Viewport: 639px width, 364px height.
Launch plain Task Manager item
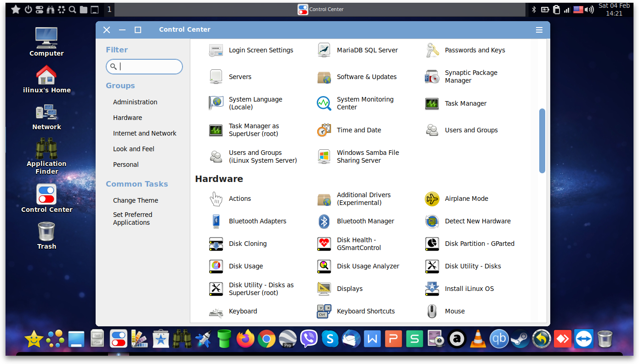(x=456, y=103)
